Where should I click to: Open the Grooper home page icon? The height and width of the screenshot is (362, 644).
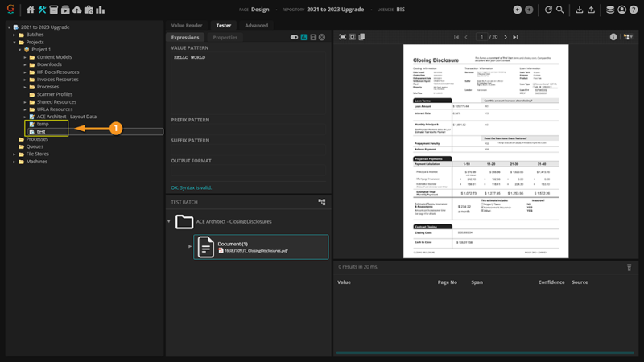coord(31,10)
